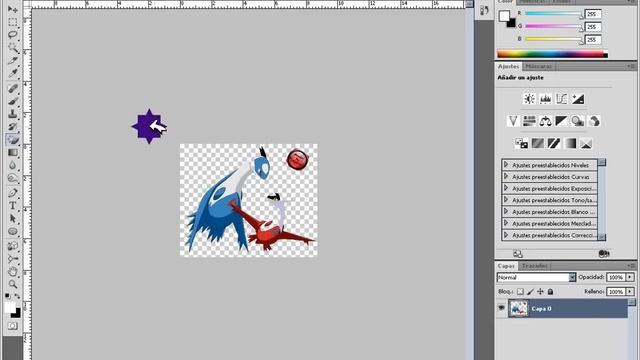Select the Hand tool

click(13, 271)
